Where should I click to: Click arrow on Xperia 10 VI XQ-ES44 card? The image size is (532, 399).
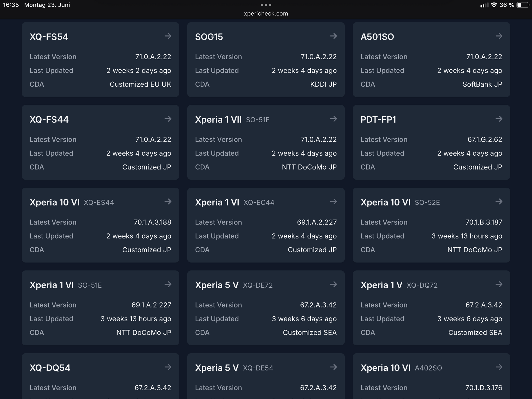(168, 201)
